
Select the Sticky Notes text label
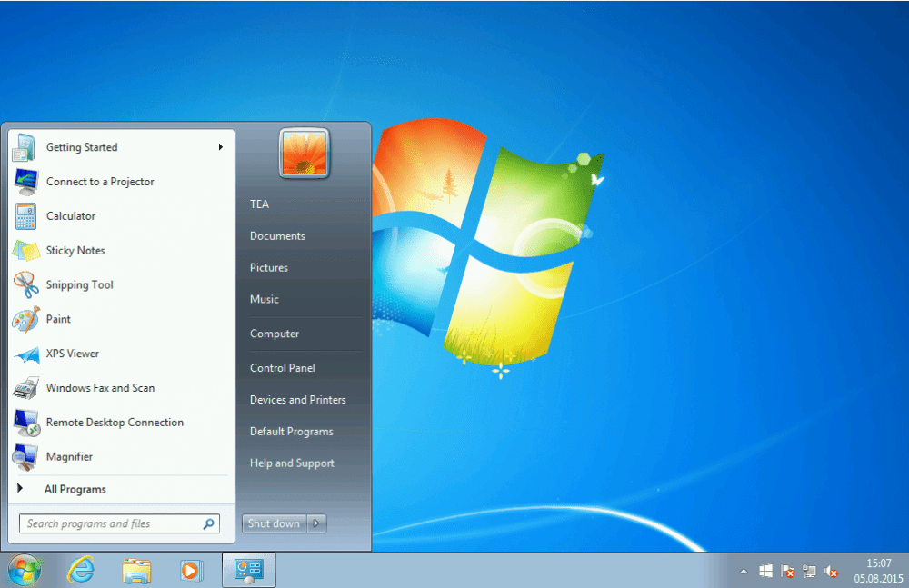[x=75, y=251]
